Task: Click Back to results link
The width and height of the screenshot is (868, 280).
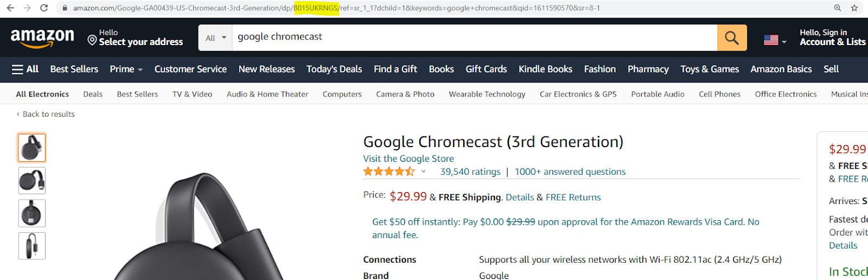Action: tap(48, 114)
